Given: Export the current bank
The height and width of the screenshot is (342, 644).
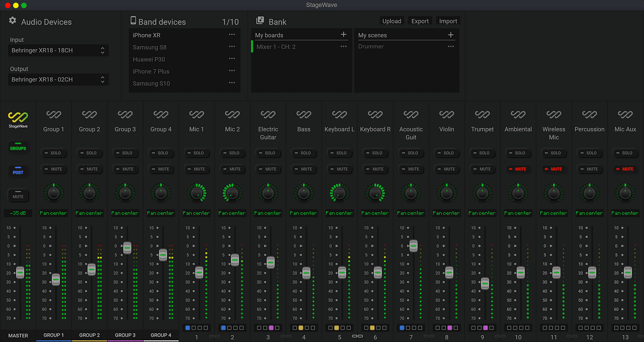Looking at the screenshot, I should pos(420,21).
